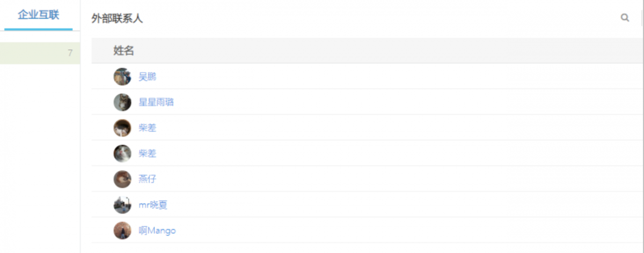
Task: Open the 柴差 name with brown avatar
Action: coord(148,128)
